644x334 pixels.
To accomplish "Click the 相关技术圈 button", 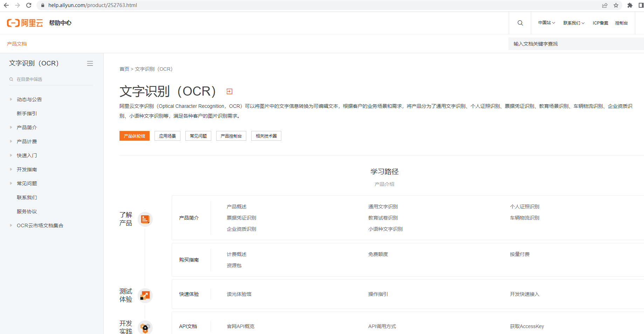I will click(x=266, y=136).
